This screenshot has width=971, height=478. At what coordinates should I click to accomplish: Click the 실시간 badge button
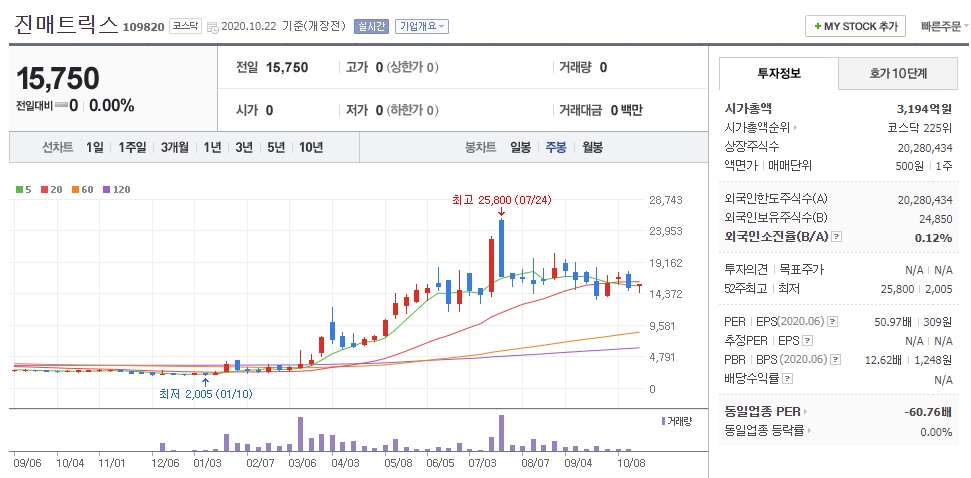tap(371, 26)
